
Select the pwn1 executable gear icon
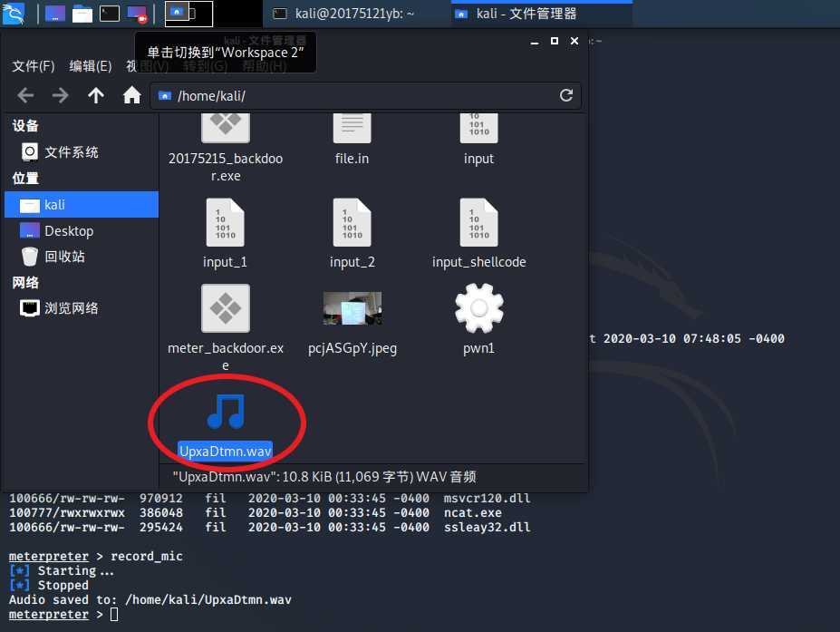click(479, 308)
